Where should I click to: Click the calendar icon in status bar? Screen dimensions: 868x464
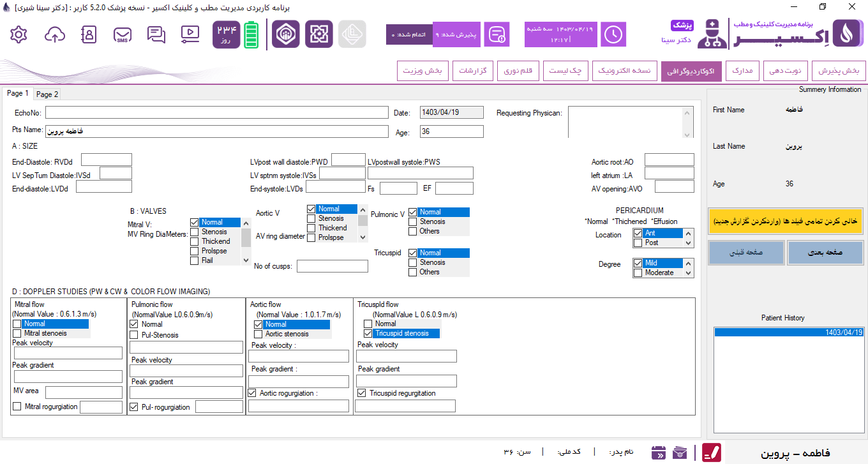[x=658, y=453]
